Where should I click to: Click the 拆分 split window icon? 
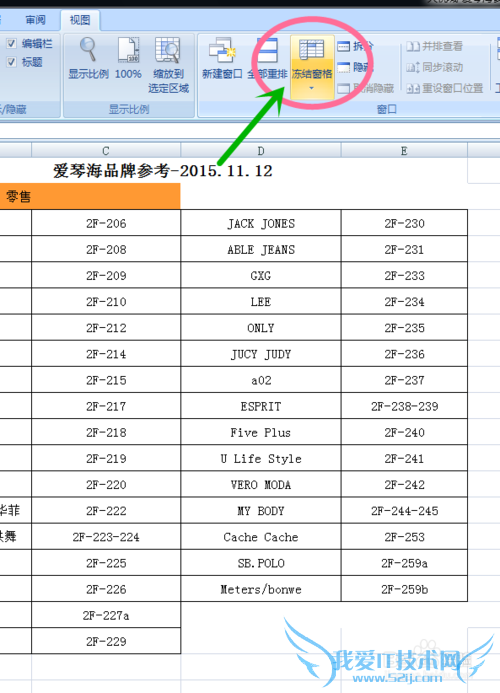(x=344, y=46)
